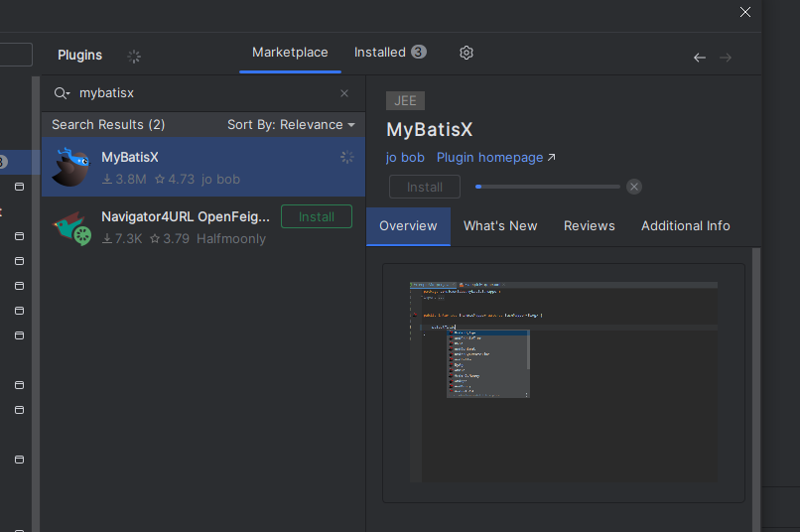Viewport: 800px width, 532px height.
Task: Click the JEE category tag
Action: pyautogui.click(x=405, y=101)
